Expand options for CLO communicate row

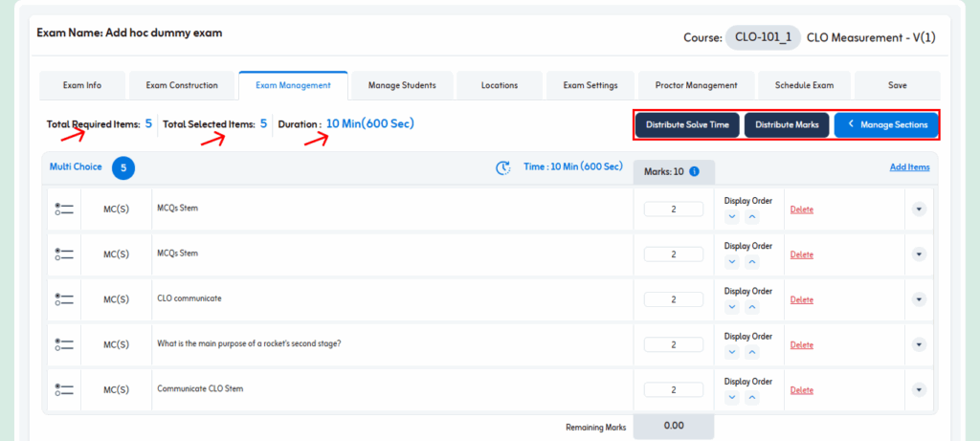coord(919,299)
